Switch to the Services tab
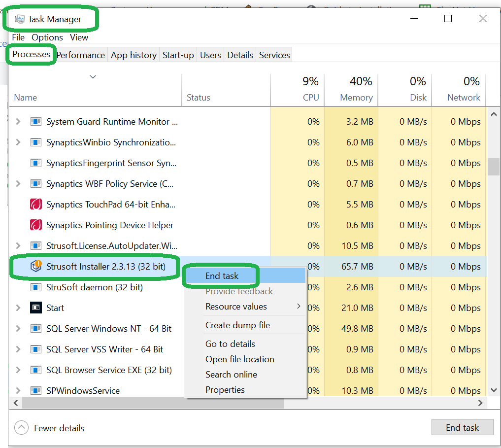The image size is (501, 448). click(274, 55)
